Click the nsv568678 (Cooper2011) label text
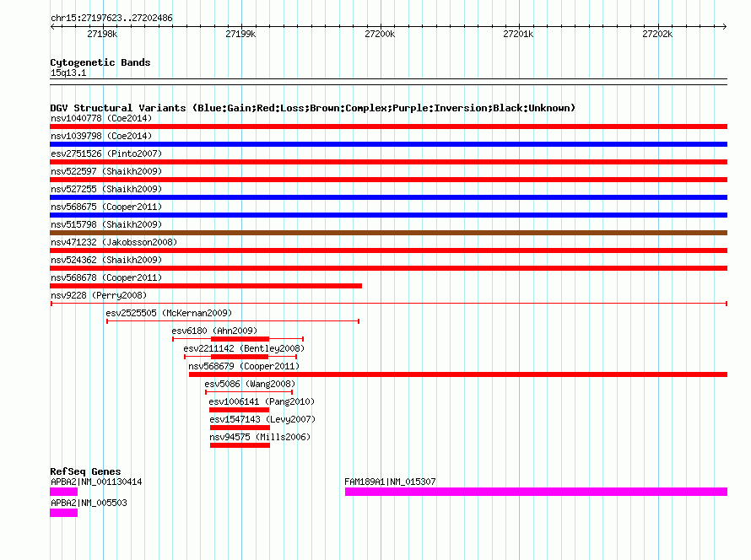751x560 pixels. (x=106, y=277)
